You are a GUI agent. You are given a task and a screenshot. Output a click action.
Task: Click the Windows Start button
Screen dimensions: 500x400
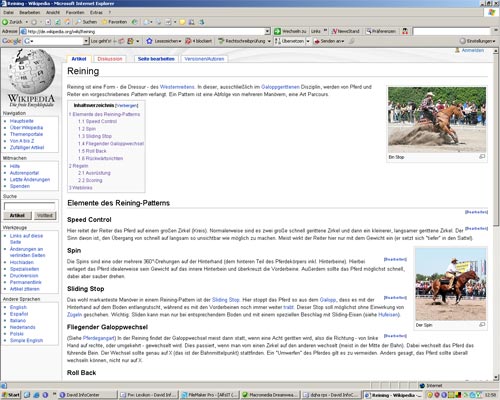click(11, 395)
